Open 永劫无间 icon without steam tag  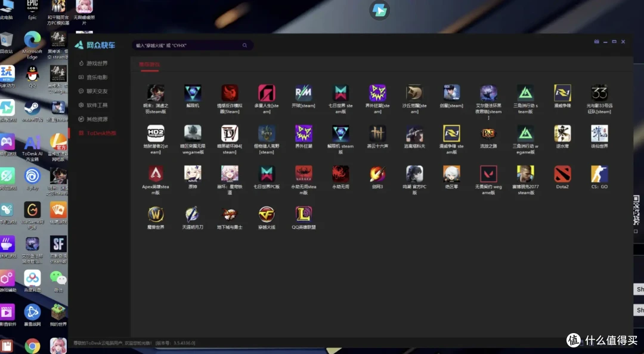click(340, 174)
